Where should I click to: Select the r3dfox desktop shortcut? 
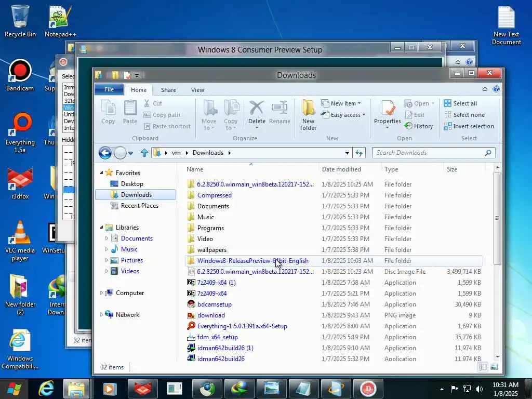20,183
